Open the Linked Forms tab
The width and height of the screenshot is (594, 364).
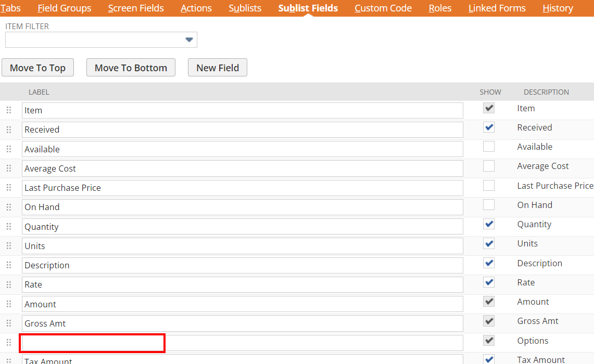[497, 8]
